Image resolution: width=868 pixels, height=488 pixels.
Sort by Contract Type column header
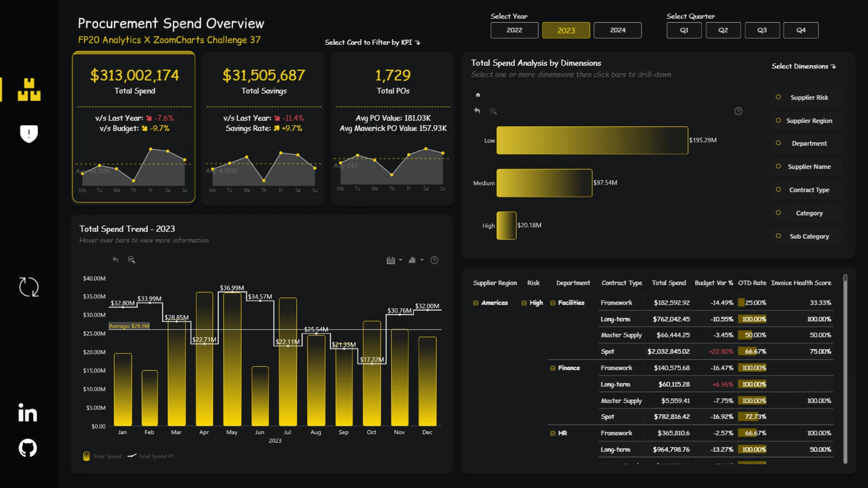tap(622, 283)
